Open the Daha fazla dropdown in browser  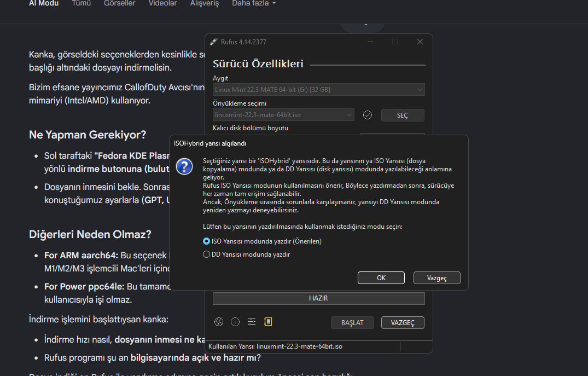click(253, 3)
